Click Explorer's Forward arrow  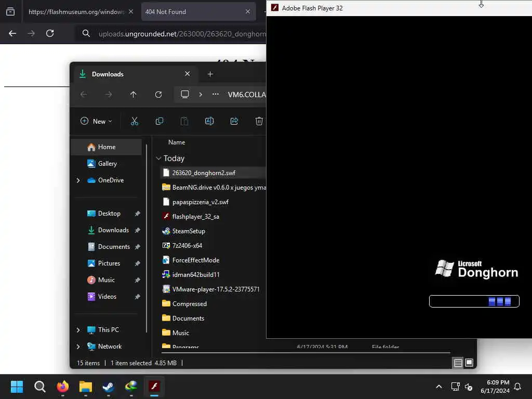coord(108,95)
